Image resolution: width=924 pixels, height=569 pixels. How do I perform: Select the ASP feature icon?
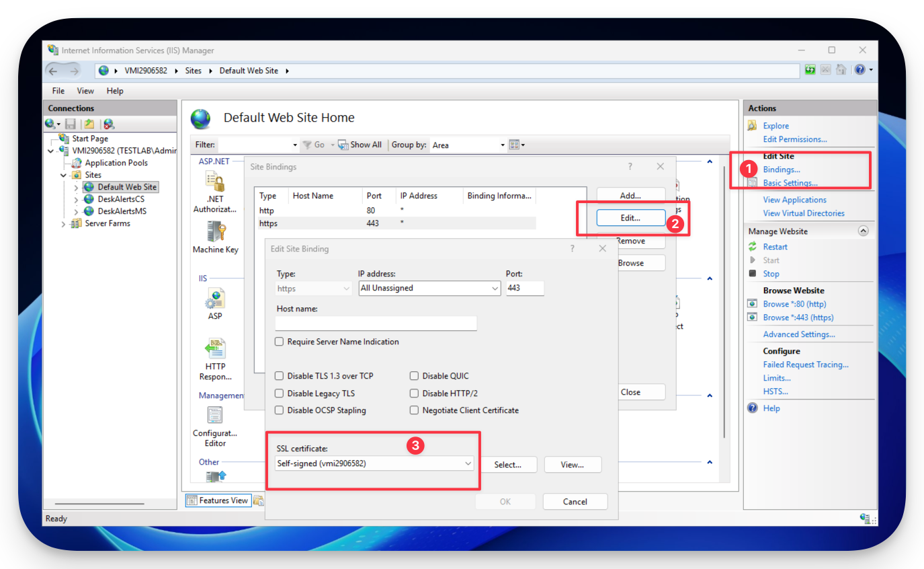[x=215, y=301]
